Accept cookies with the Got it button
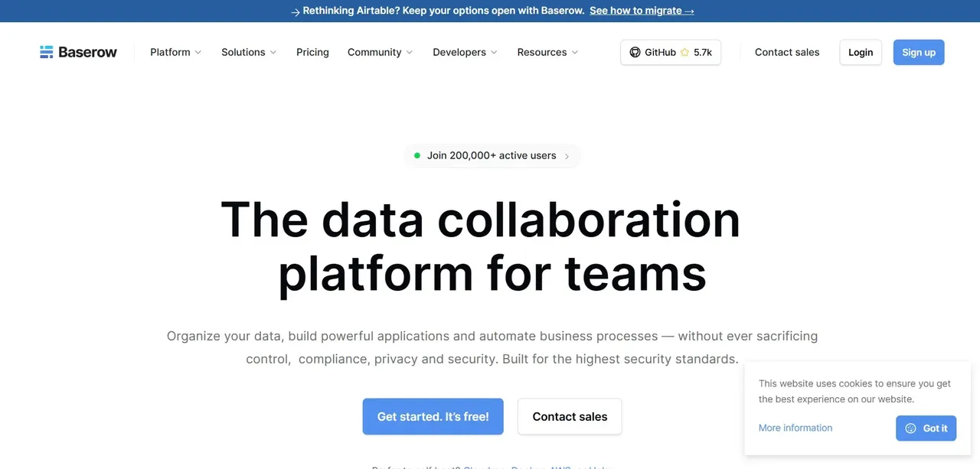Image resolution: width=980 pixels, height=469 pixels. (x=926, y=428)
